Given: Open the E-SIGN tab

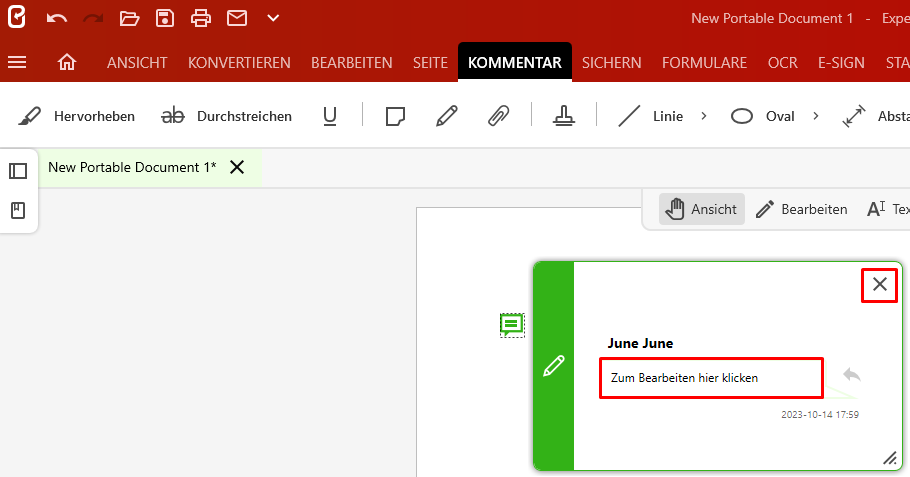Looking at the screenshot, I should point(841,63).
